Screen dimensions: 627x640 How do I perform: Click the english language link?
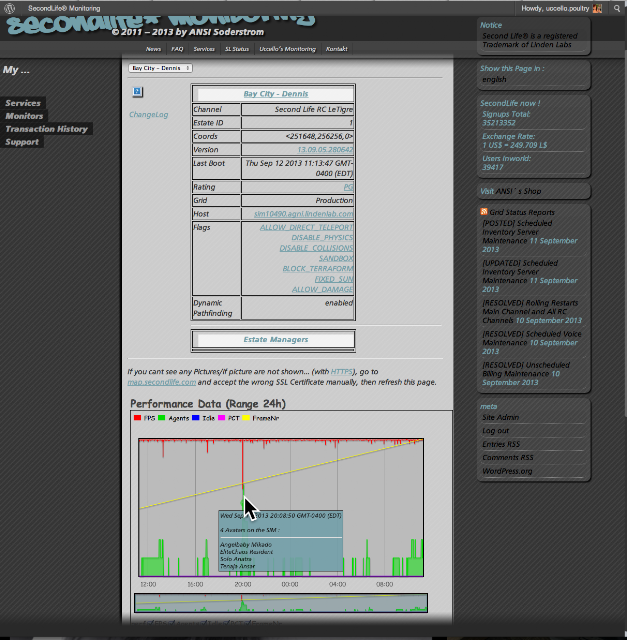pyautogui.click(x=494, y=80)
